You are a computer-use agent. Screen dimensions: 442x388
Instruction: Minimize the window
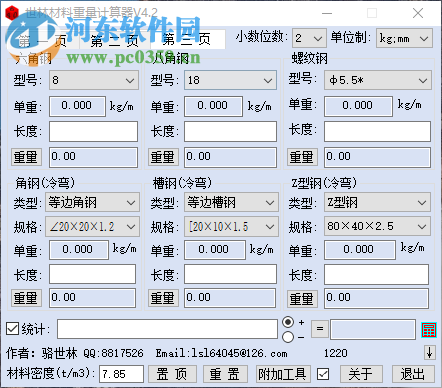327,13
